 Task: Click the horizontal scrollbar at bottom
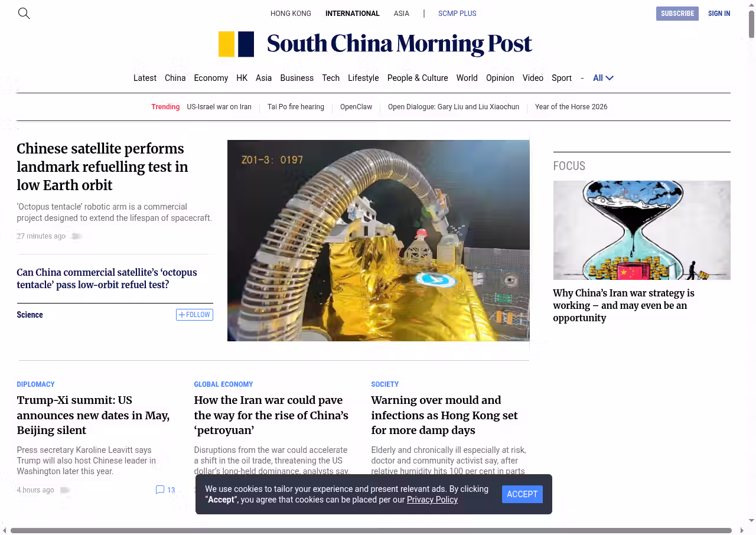[371, 530]
